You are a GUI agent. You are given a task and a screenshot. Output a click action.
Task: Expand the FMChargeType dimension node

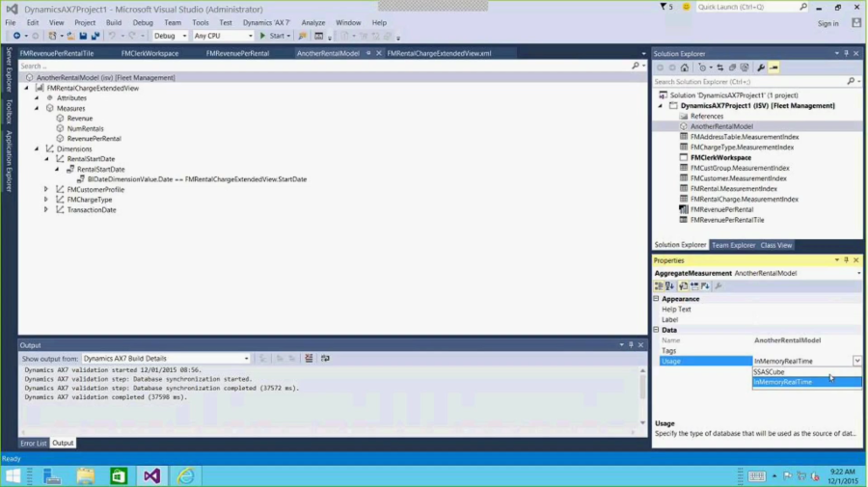pos(46,200)
